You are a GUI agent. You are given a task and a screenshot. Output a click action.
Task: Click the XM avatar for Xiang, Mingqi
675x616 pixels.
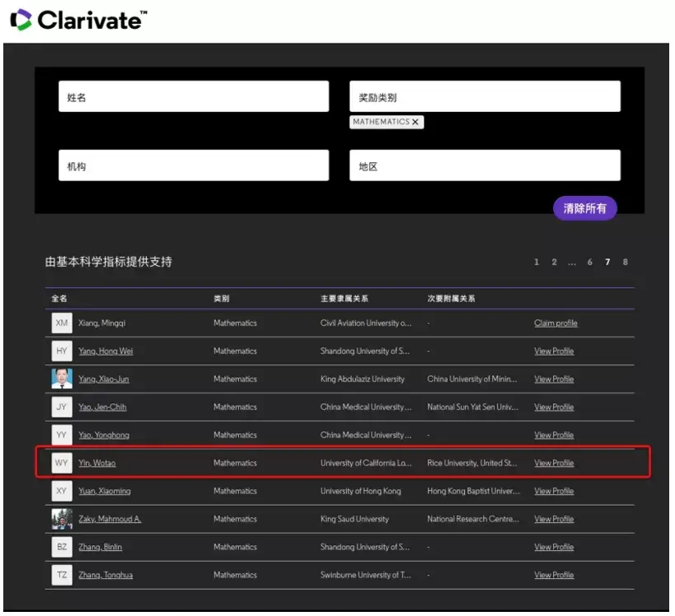62,323
